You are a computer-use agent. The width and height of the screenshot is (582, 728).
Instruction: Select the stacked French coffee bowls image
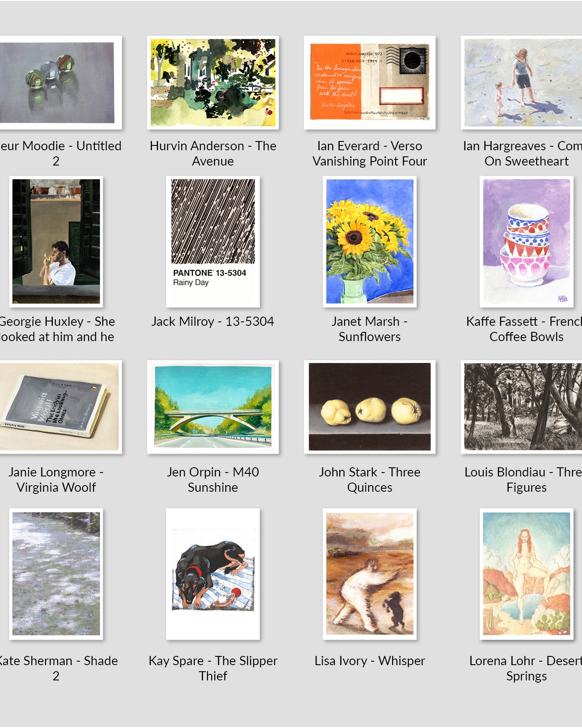coord(526,242)
